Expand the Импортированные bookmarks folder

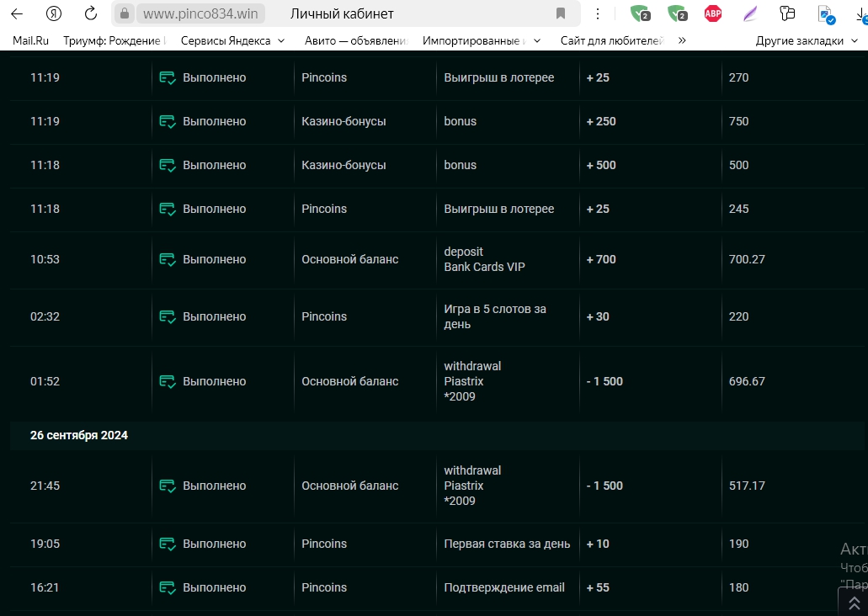481,40
